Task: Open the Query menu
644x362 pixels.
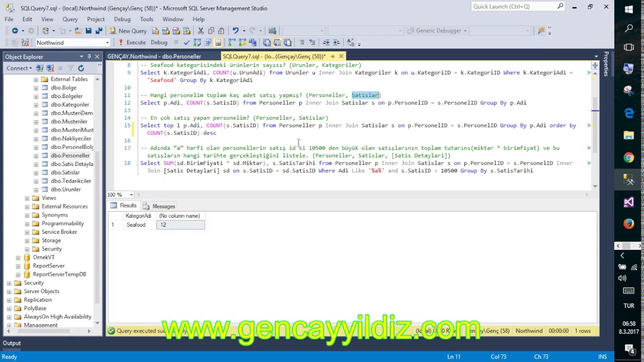Action: 70,19
